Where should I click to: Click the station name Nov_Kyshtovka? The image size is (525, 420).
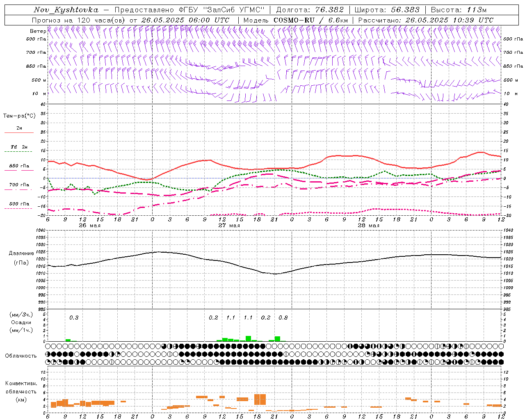66,10
